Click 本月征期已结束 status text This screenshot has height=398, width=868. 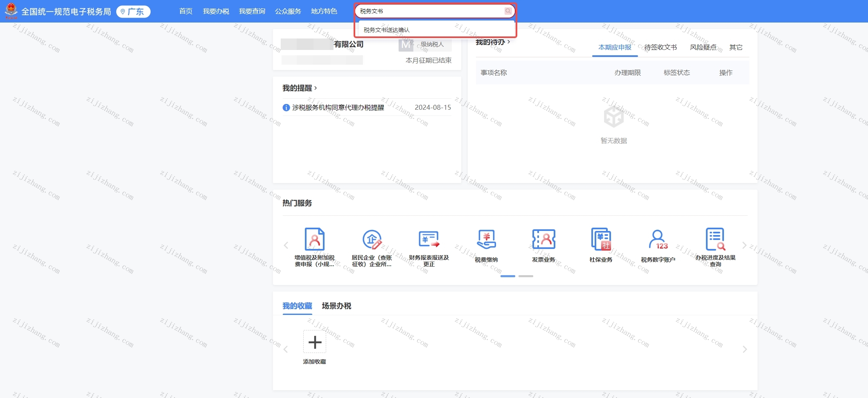(428, 61)
